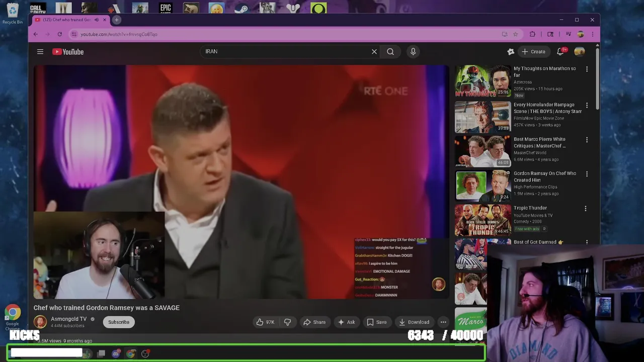Run search with the magnifier button
The image size is (644, 362).
pos(390,51)
